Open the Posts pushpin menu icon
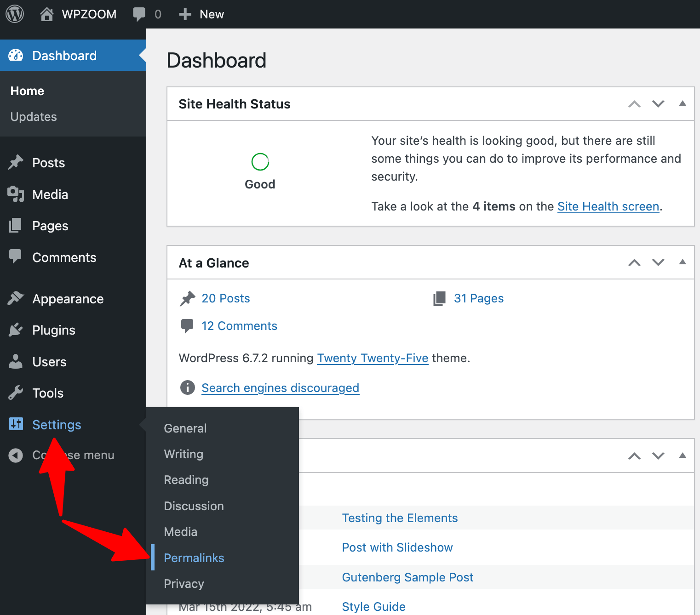The width and height of the screenshot is (700, 615). (x=16, y=162)
